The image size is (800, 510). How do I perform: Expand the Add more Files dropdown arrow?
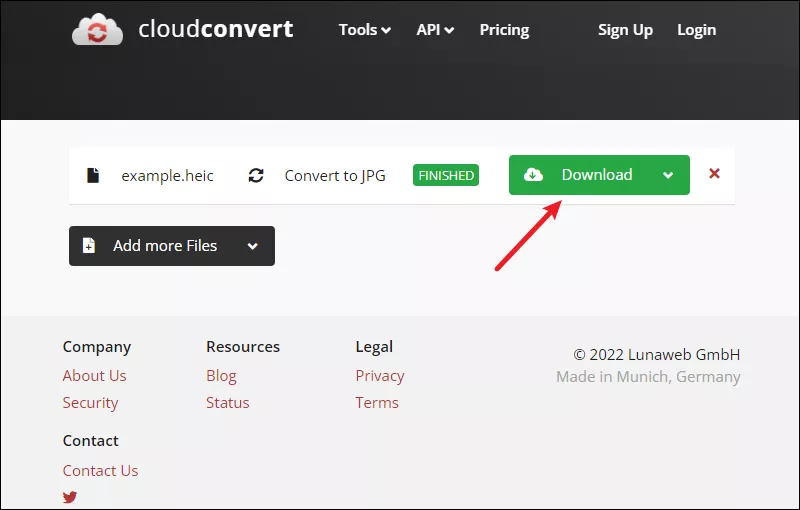click(253, 246)
